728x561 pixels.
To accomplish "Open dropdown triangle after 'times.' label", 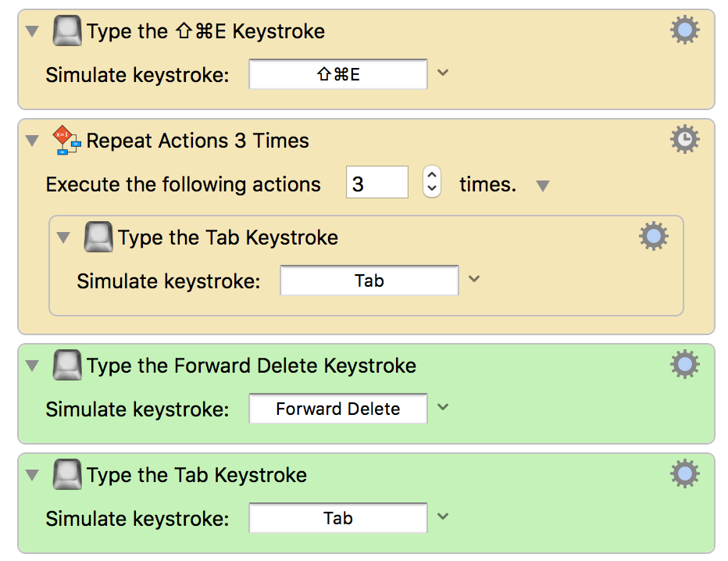I will (x=542, y=186).
